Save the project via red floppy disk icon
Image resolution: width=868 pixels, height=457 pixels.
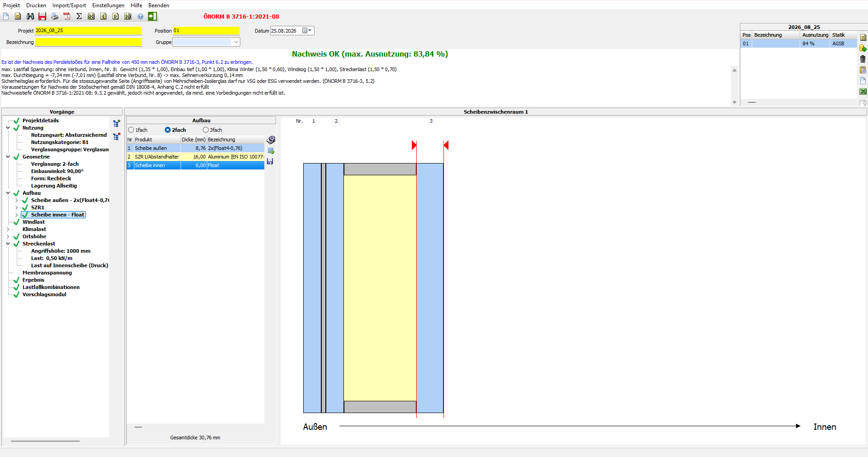43,16
